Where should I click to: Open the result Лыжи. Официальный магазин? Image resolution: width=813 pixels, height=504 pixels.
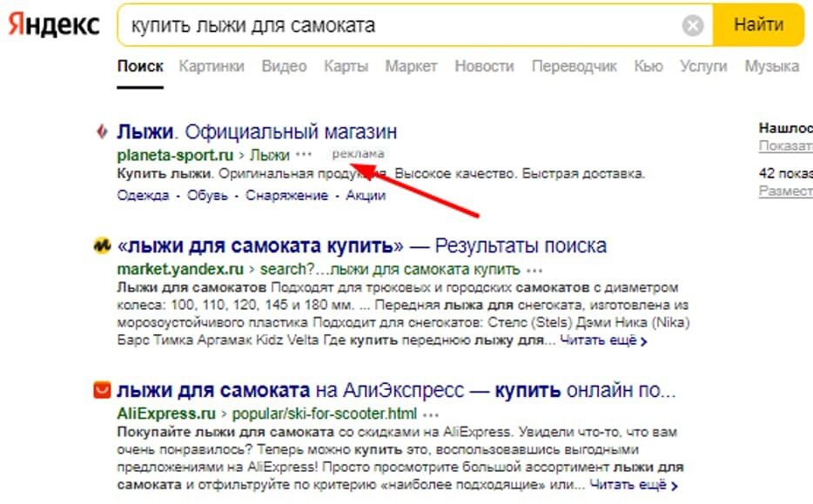coord(258,132)
